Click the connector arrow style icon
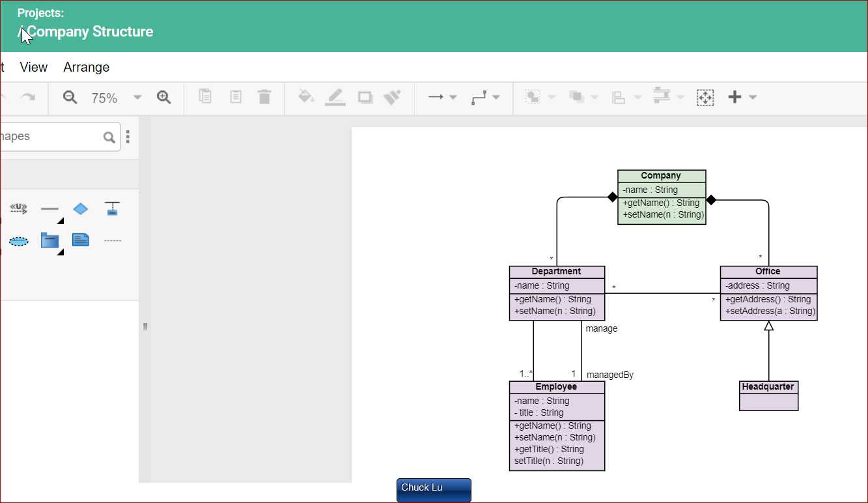868x503 pixels. (436, 97)
